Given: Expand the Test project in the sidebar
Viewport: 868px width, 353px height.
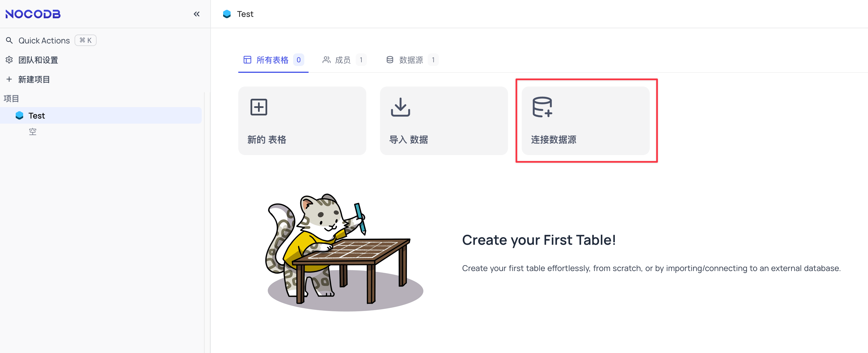Looking at the screenshot, I should coord(36,115).
